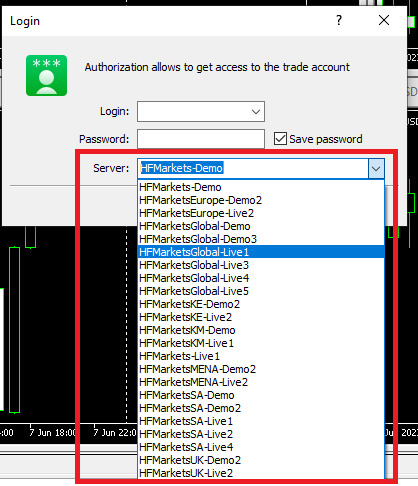
Task: Collapse the Server dropdown with its arrow
Action: pyautogui.click(x=376, y=168)
